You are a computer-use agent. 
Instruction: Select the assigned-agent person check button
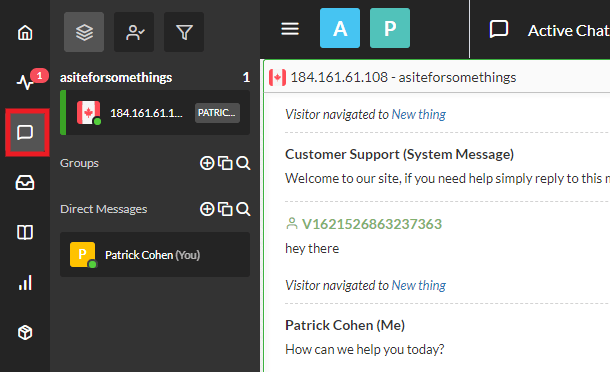(x=134, y=32)
